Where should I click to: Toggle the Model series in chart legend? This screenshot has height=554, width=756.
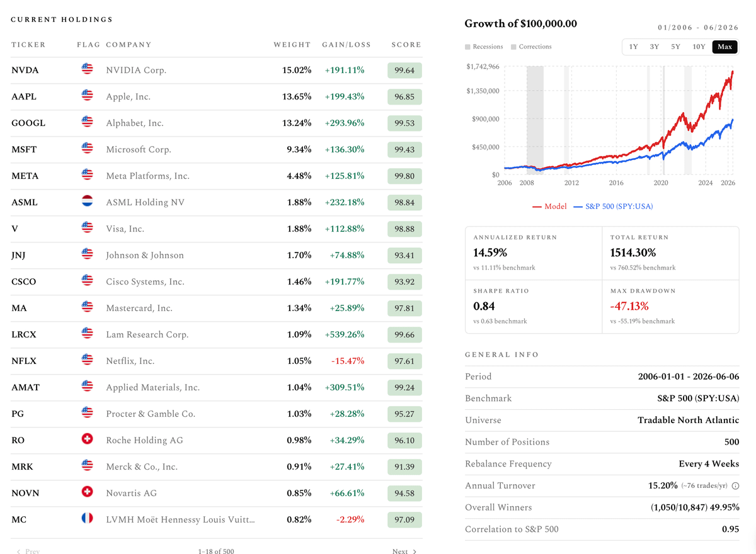pos(549,206)
